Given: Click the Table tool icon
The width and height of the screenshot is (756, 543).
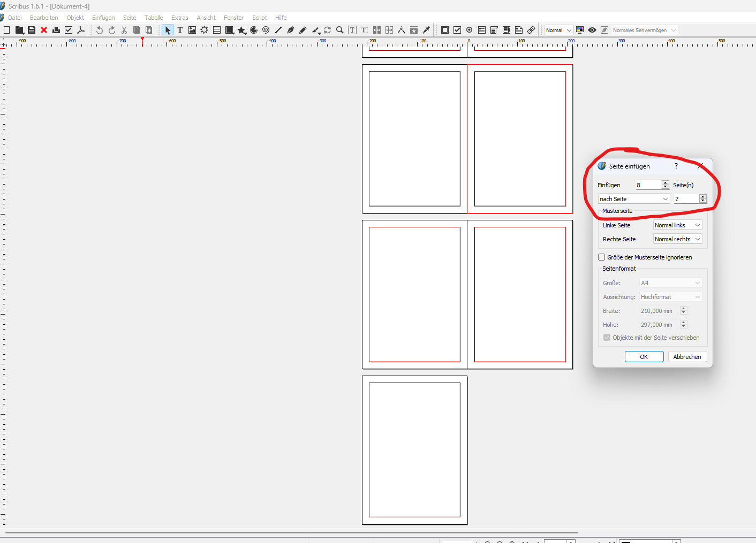Looking at the screenshot, I should pyautogui.click(x=217, y=30).
